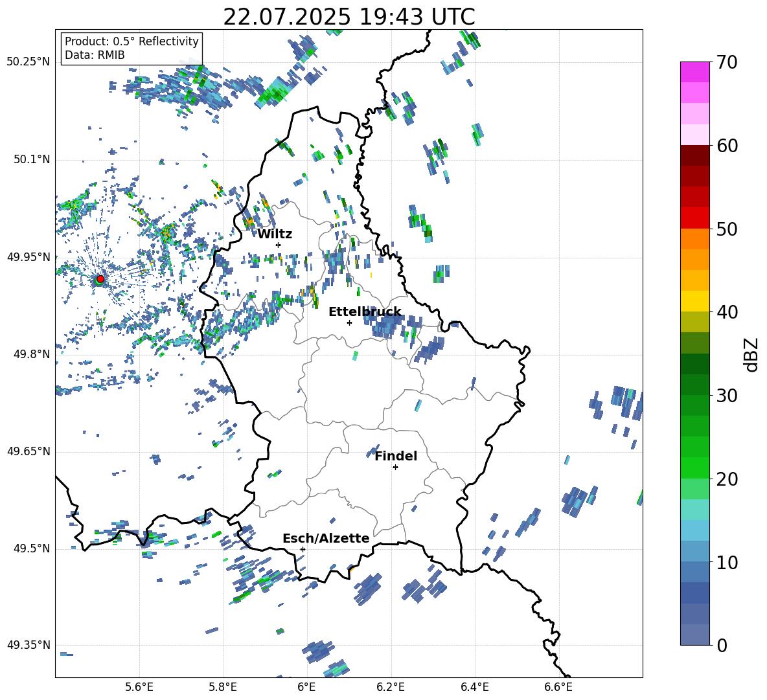Click the 49.95°N latitude label
Image resolution: width=767 pixels, height=700 pixels.
pyautogui.click(x=29, y=257)
